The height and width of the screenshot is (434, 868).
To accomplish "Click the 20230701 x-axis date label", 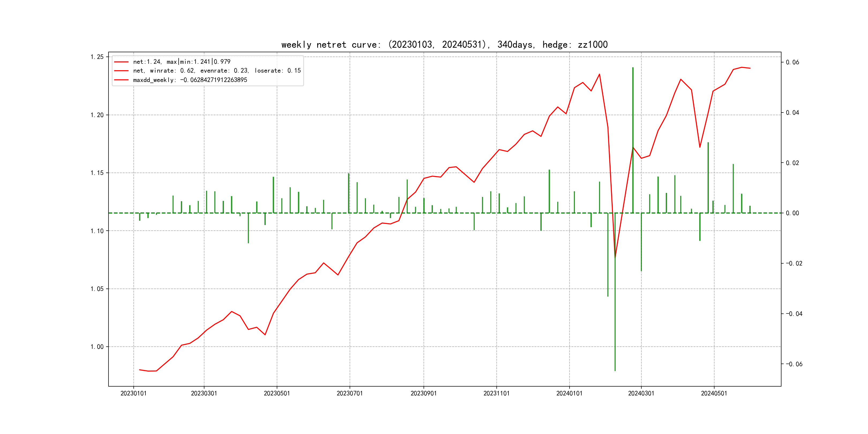I will [x=349, y=394].
